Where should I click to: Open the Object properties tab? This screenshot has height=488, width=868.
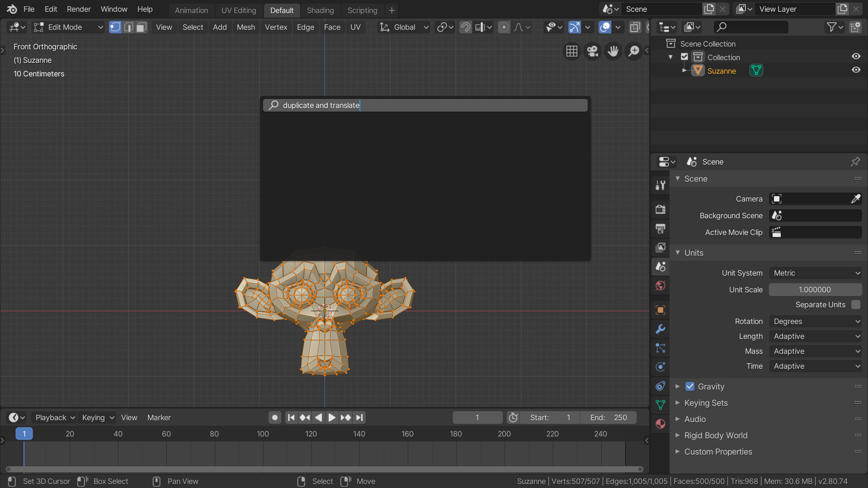click(660, 310)
